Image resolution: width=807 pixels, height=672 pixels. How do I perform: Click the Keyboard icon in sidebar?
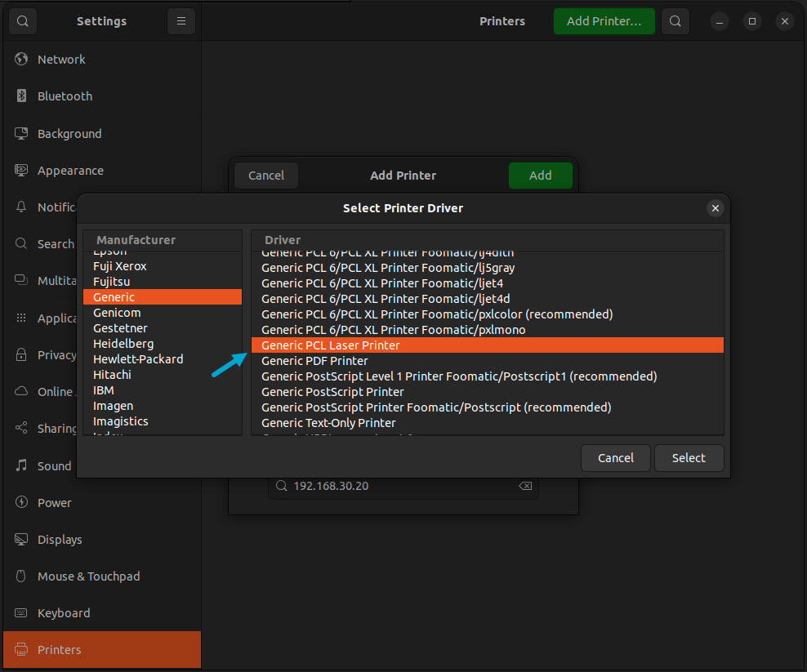[x=21, y=613]
